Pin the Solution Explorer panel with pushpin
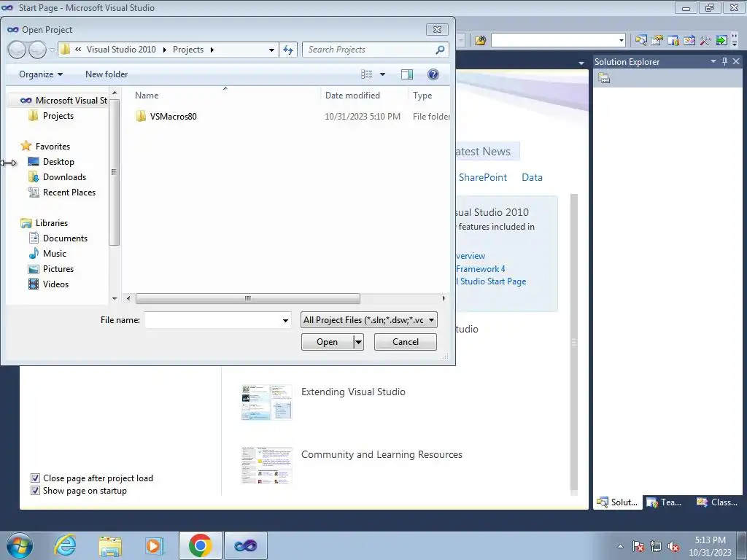Viewport: 747px width, 560px height. [724, 61]
